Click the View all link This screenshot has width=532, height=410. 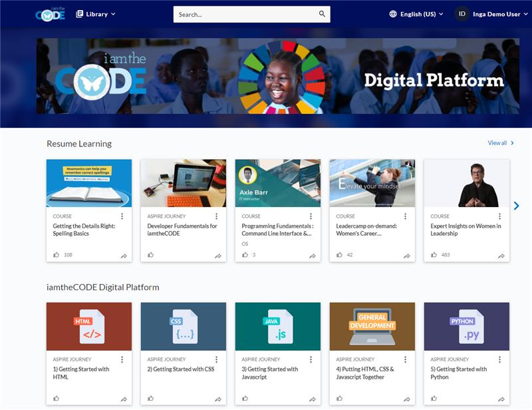501,143
